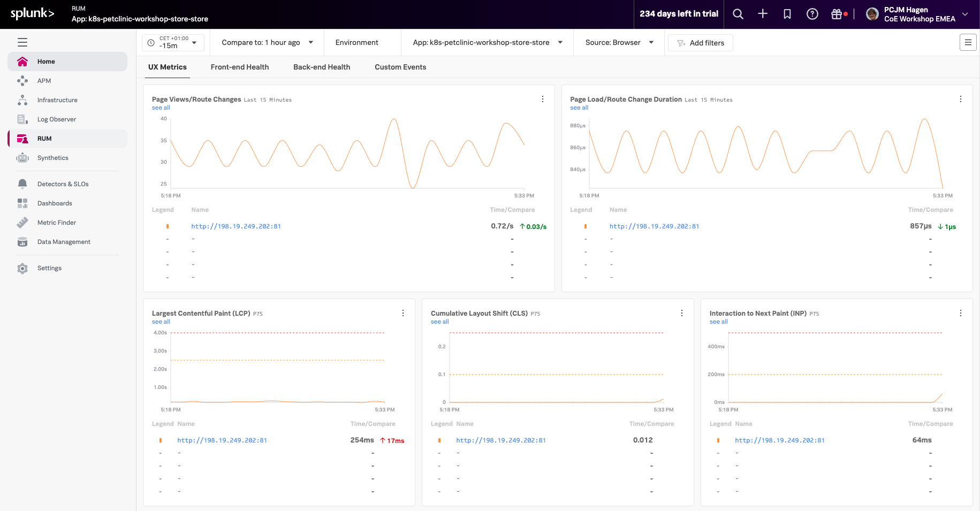Screen dimensions: 980x511
Task: Click the Add filters button
Action: 700,43
